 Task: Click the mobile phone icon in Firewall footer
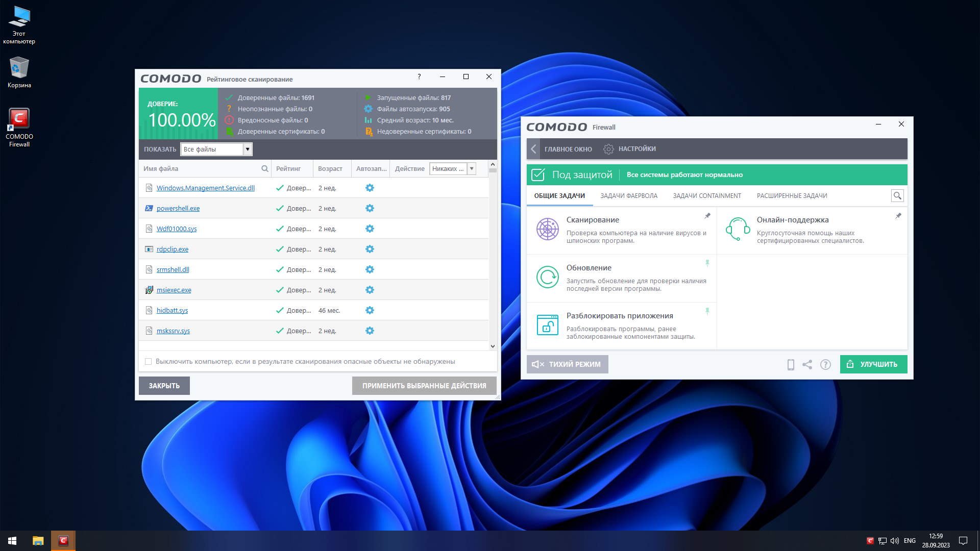click(791, 364)
